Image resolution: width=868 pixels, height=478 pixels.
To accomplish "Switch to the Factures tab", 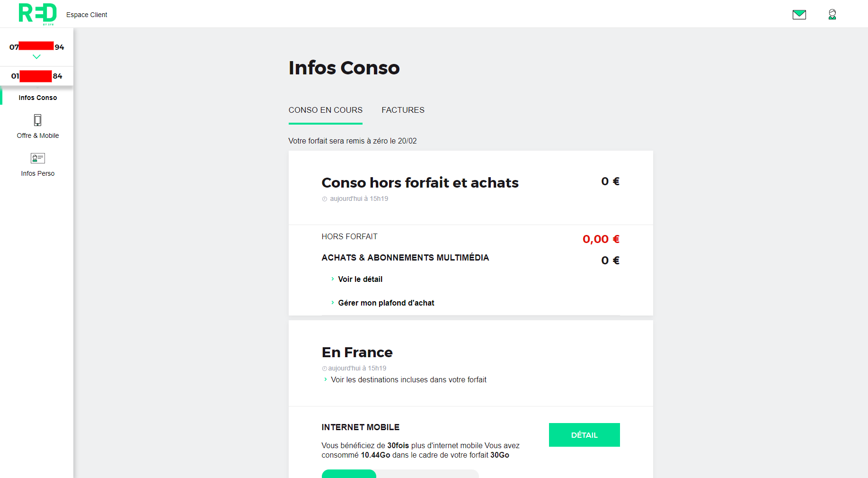I will (x=403, y=110).
